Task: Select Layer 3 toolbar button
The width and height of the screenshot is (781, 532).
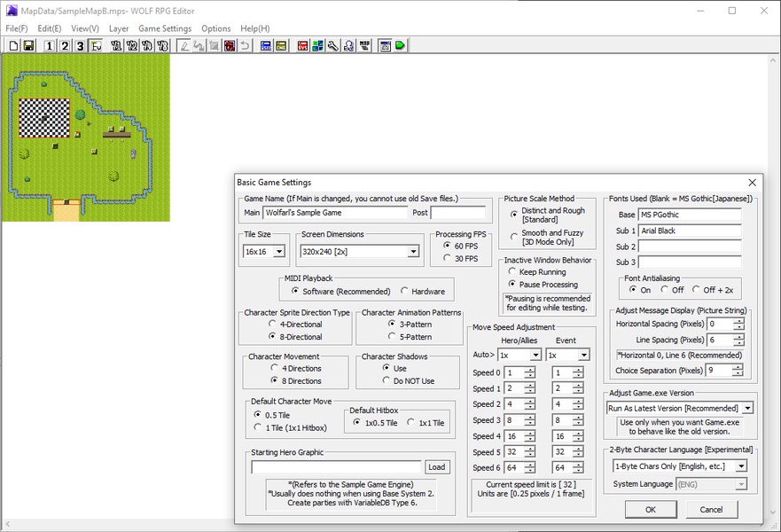Action: [x=80, y=45]
